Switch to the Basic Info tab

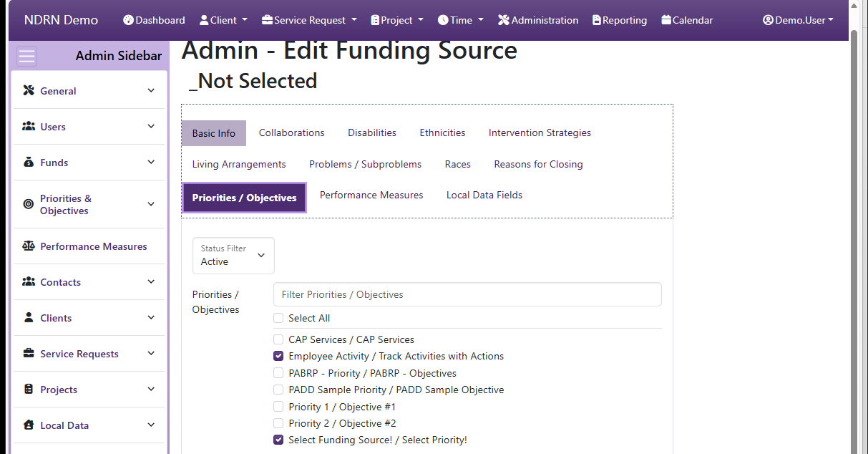click(x=214, y=133)
